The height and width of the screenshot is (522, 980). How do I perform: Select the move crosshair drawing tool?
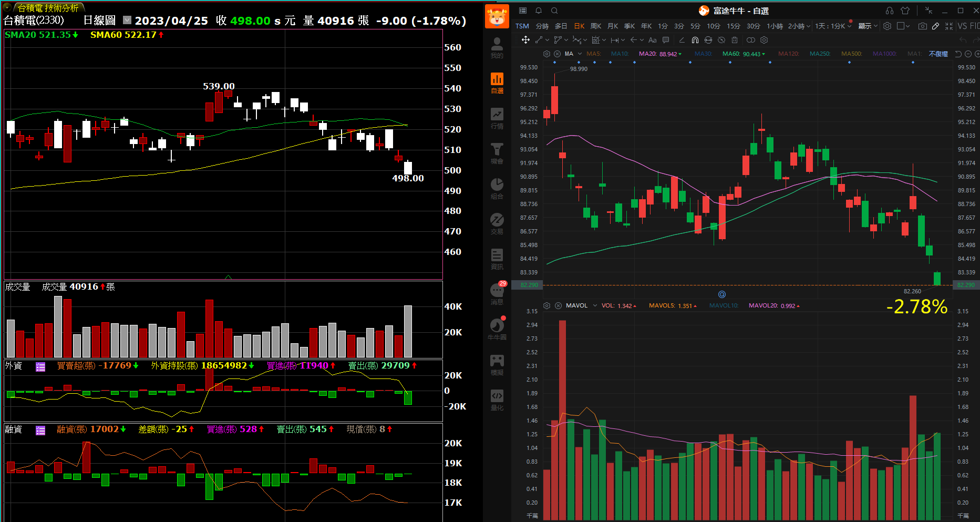pos(525,40)
